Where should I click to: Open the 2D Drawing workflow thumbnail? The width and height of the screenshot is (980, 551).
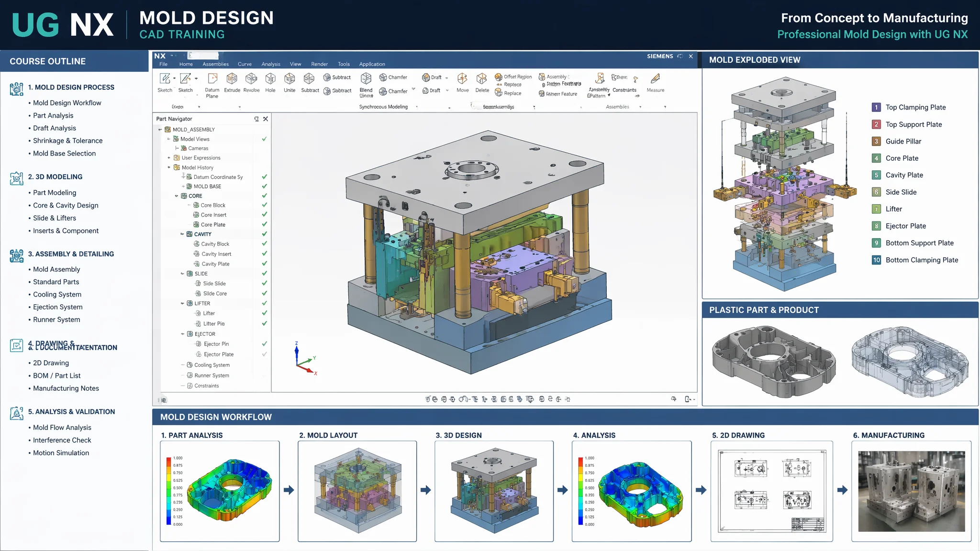772,491
